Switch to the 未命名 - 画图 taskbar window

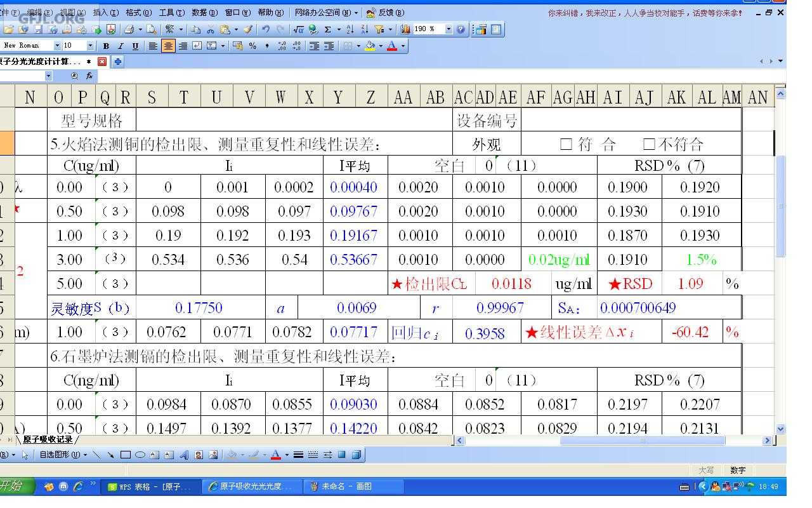(341, 486)
